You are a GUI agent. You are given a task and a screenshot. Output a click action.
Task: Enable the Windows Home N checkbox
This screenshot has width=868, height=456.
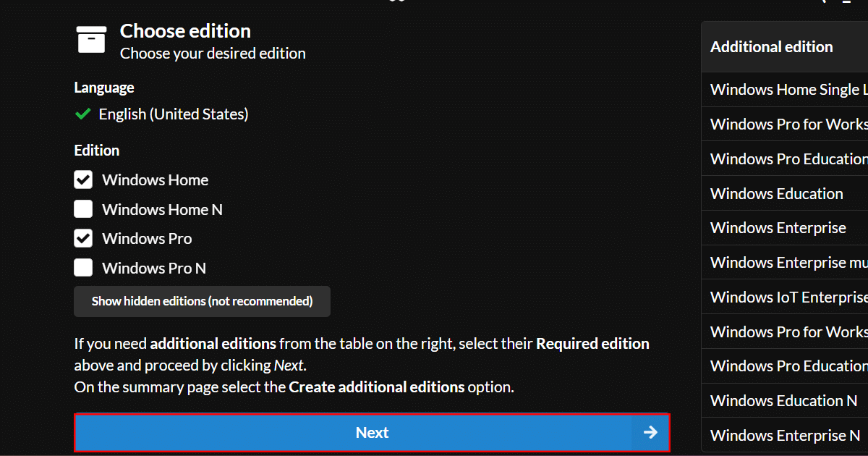pyautogui.click(x=83, y=210)
